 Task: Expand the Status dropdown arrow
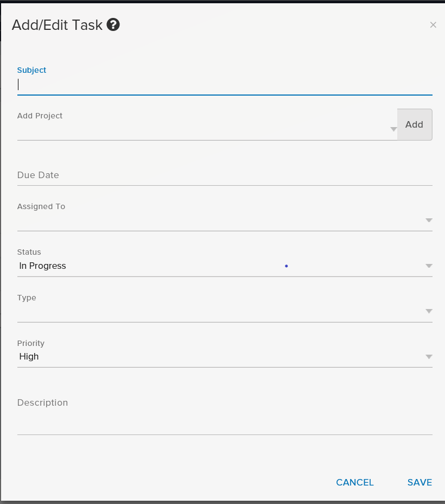pyautogui.click(x=429, y=266)
